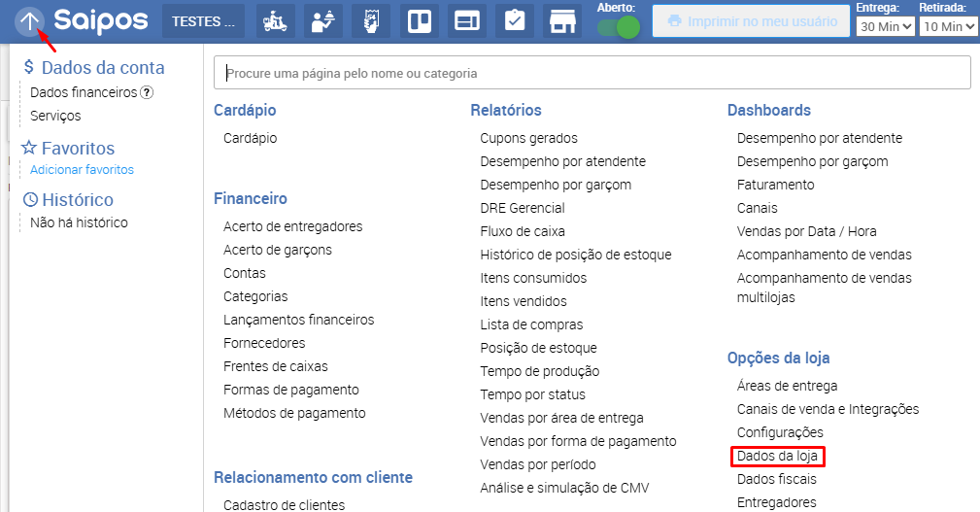This screenshot has height=512, width=980.
Task: Click the help icon next to Dados financeiros
Action: [147, 92]
